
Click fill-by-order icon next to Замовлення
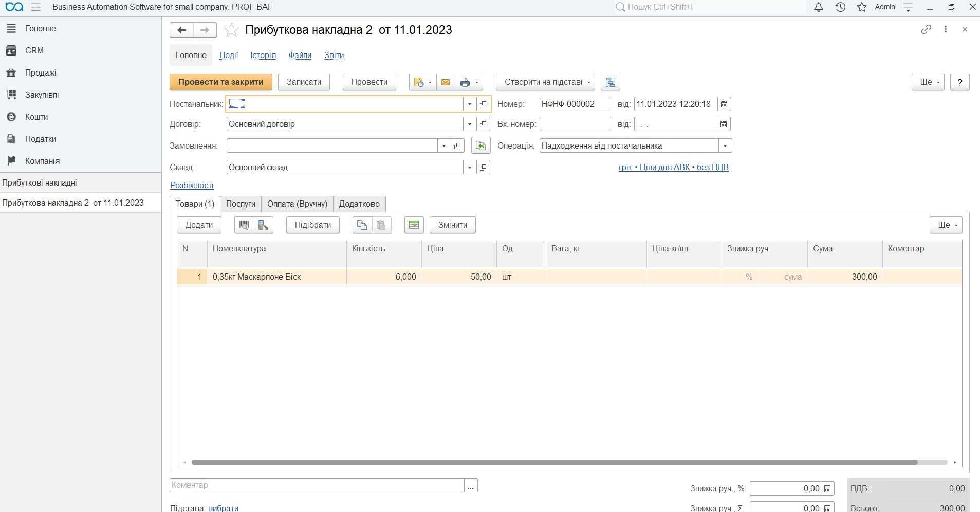click(480, 145)
